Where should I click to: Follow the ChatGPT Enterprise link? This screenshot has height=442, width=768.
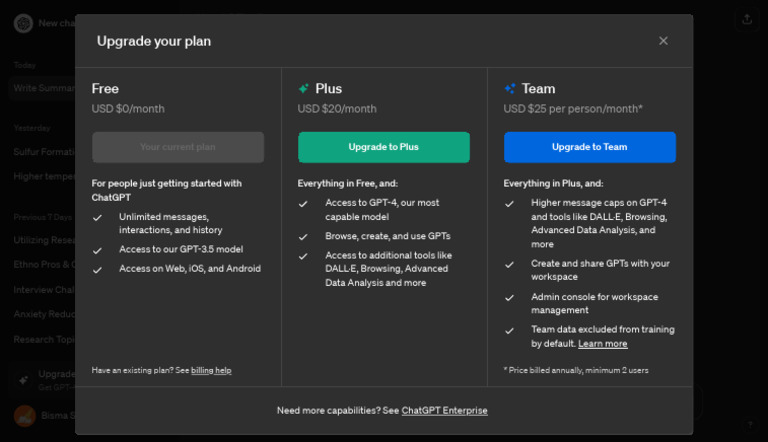click(444, 410)
